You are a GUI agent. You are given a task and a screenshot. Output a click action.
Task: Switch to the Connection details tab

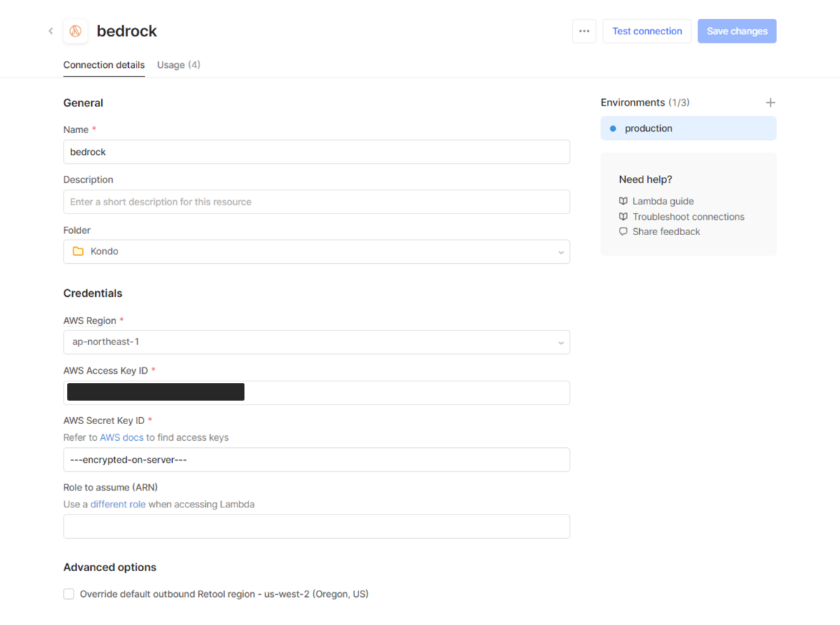coord(104,65)
